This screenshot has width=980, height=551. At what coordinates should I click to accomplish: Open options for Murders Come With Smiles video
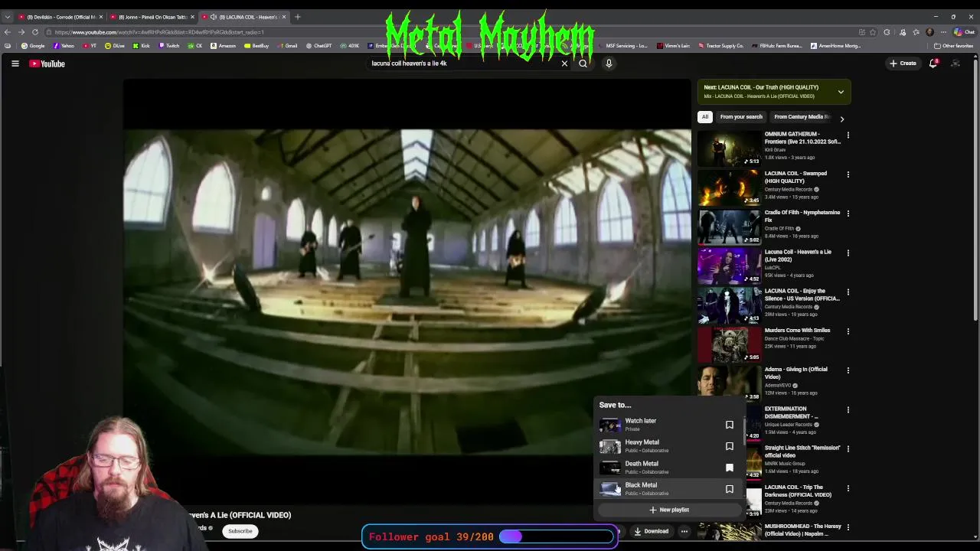848,331
